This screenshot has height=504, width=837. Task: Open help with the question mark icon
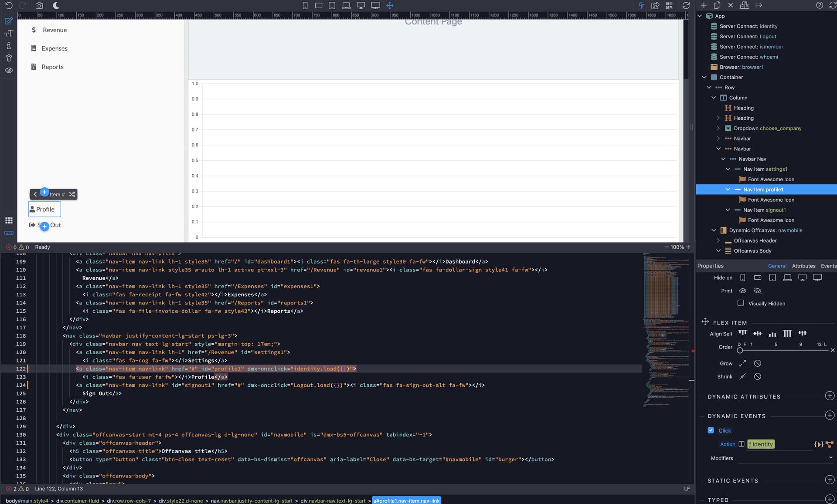coord(820,5)
